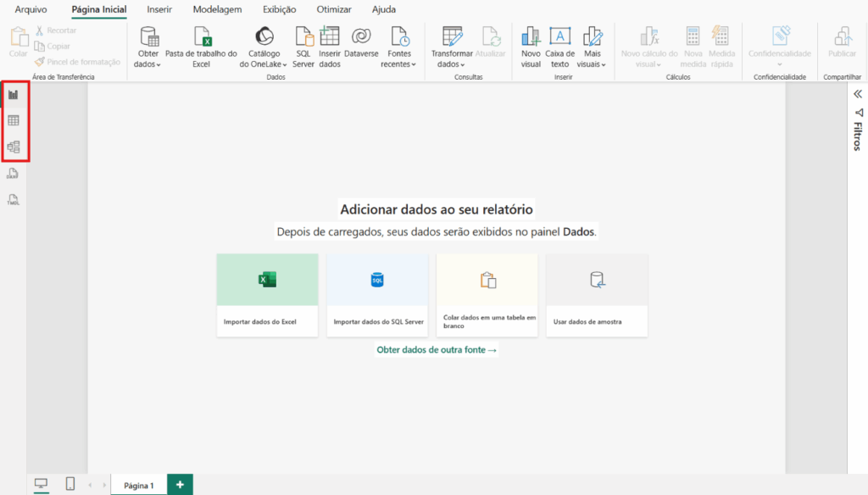Image resolution: width=868 pixels, height=495 pixels.
Task: Click Copiar in clipboard group
Action: tap(52, 47)
